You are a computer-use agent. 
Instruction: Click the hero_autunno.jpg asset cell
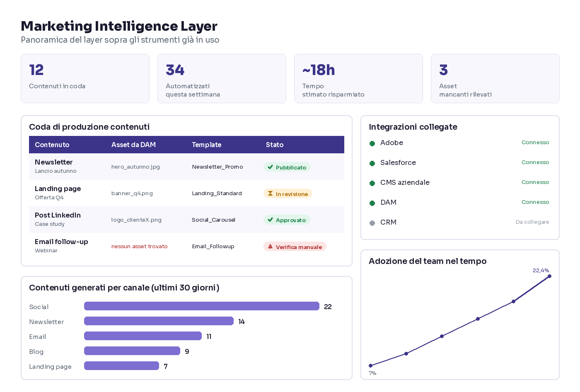pos(135,167)
